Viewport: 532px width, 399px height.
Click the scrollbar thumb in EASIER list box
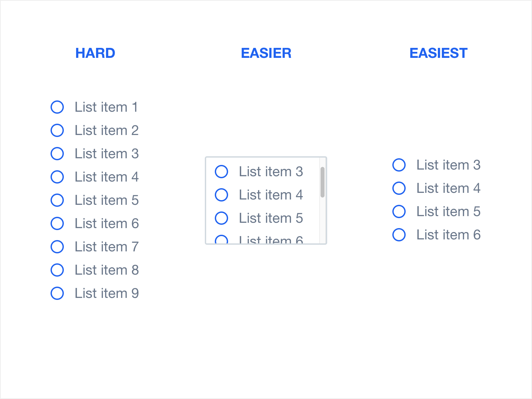point(323,182)
